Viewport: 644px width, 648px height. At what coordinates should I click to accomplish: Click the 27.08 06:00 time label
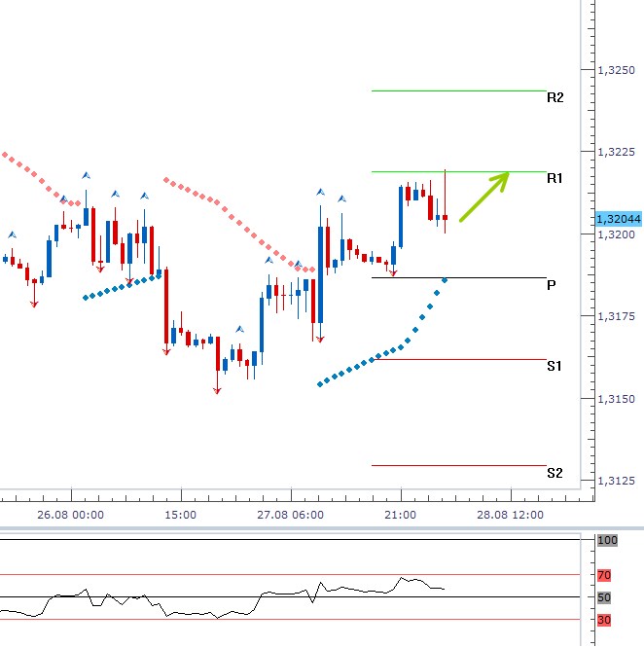click(x=291, y=515)
